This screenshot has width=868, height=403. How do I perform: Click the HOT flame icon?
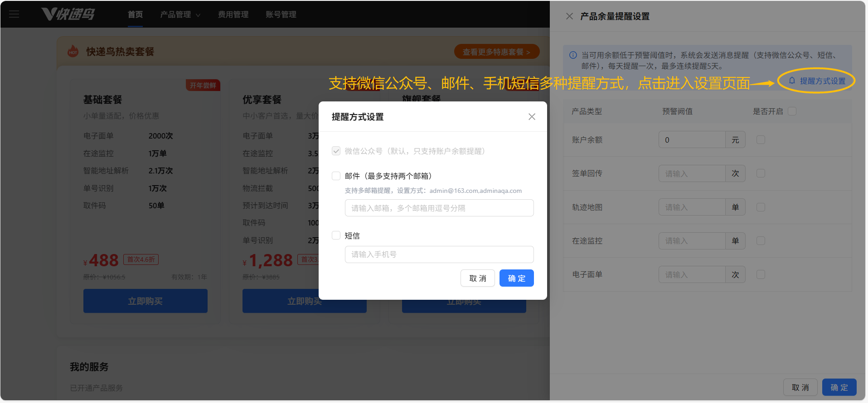point(73,52)
